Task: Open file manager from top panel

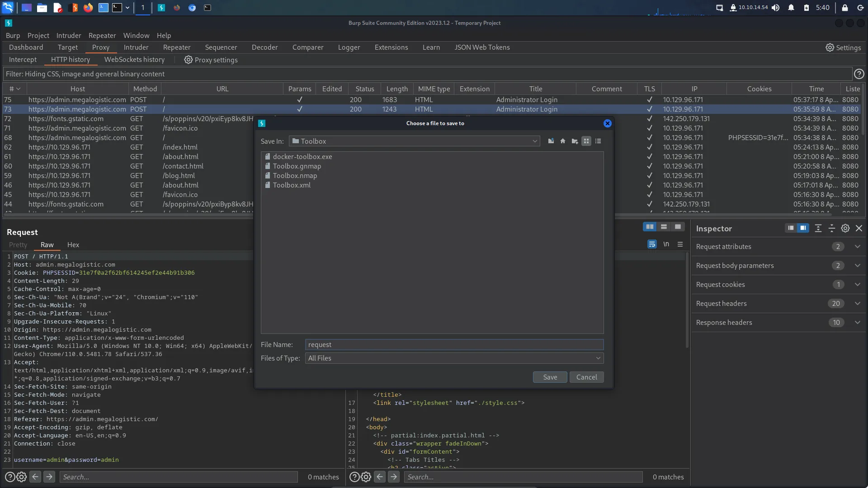Action: pos(42,7)
